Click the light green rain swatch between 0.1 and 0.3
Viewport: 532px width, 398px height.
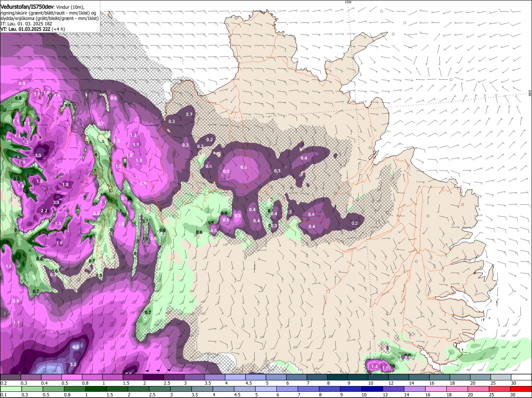[11, 388]
